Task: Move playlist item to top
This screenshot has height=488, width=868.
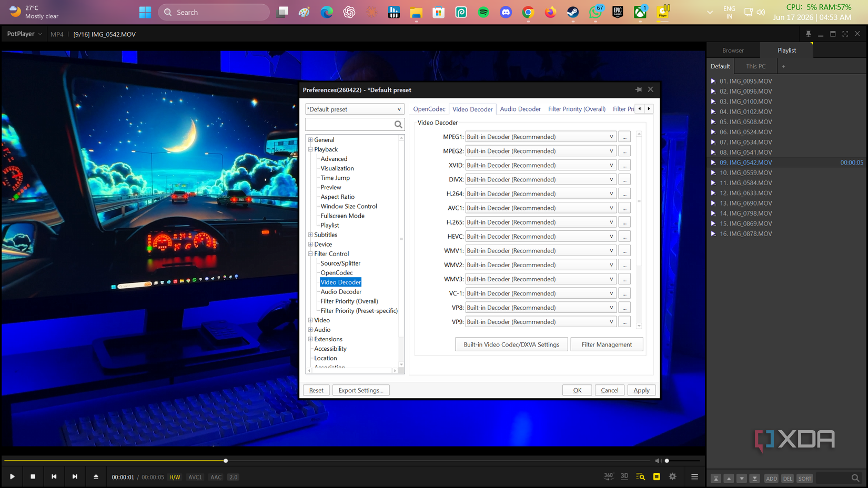Action: click(715, 479)
